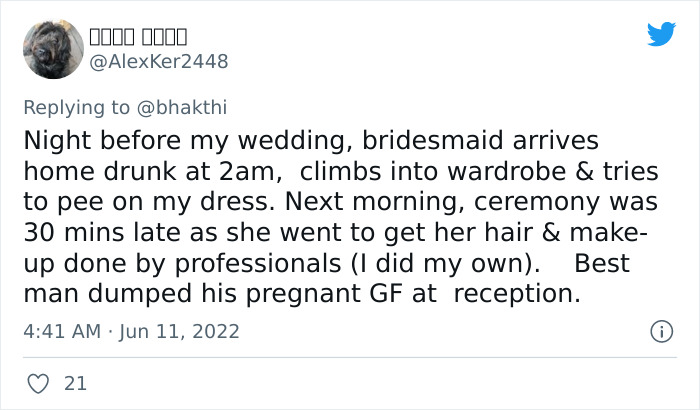Image resolution: width=700 pixels, height=410 pixels.
Task: Open the @AlexKer2448 handle
Action: [x=158, y=61]
